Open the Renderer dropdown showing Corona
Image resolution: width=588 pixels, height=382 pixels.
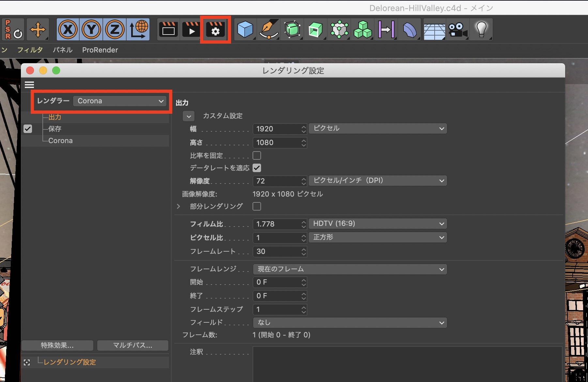click(x=120, y=101)
